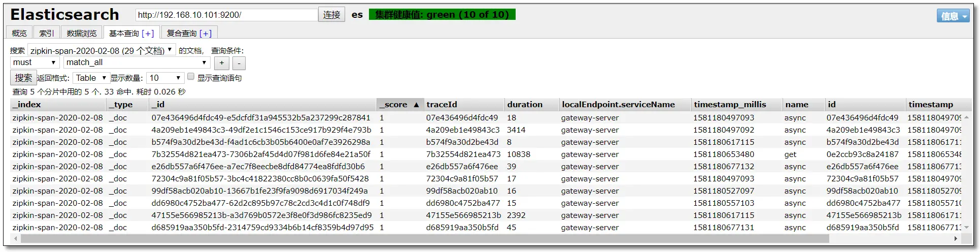Toggle the 显示查询语句 checkbox
This screenshot has width=980, height=252.
point(191,77)
